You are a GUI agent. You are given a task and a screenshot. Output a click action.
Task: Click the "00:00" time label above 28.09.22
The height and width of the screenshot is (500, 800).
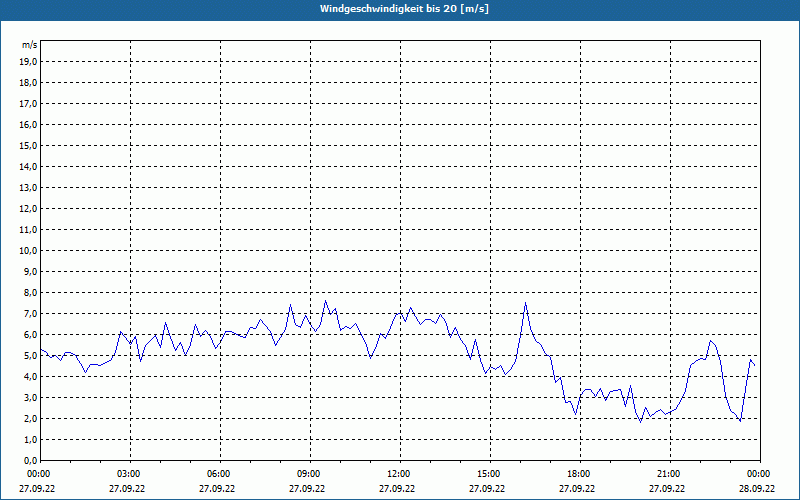pyautogui.click(x=758, y=474)
